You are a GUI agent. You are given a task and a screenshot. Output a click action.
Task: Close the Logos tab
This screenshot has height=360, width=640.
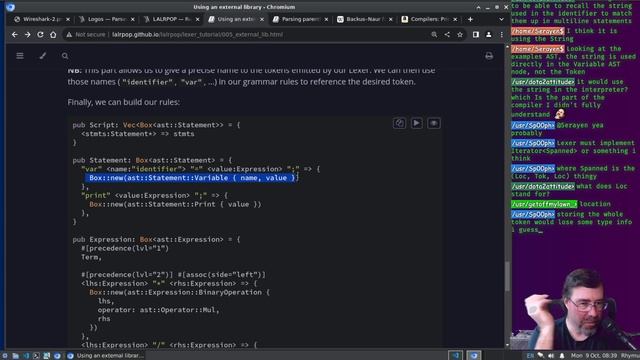pyautogui.click(x=133, y=19)
